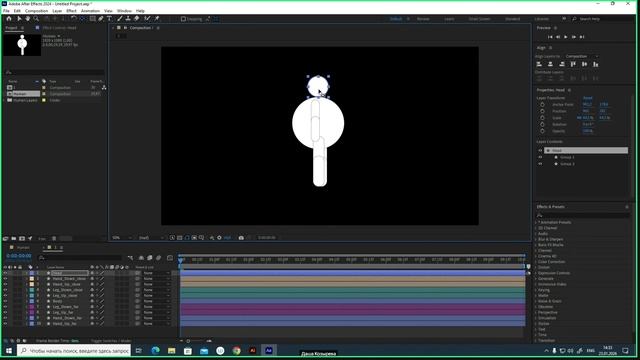This screenshot has height=360, width=640.
Task: Toggle the Motion Blur switch in timeline header
Action: 158,258
